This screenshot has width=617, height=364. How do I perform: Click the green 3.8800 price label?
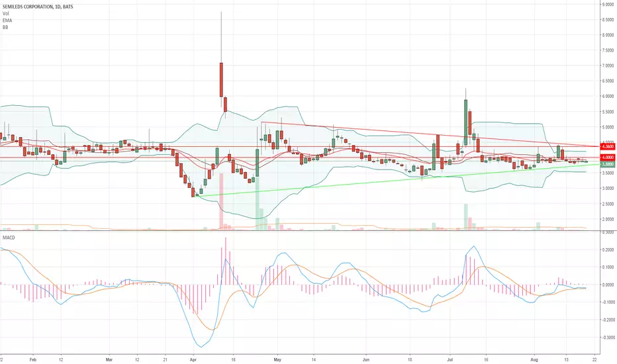608,164
